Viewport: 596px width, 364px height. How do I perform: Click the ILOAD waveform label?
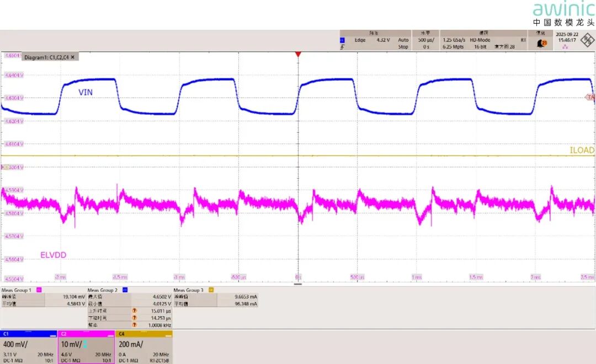click(x=582, y=150)
